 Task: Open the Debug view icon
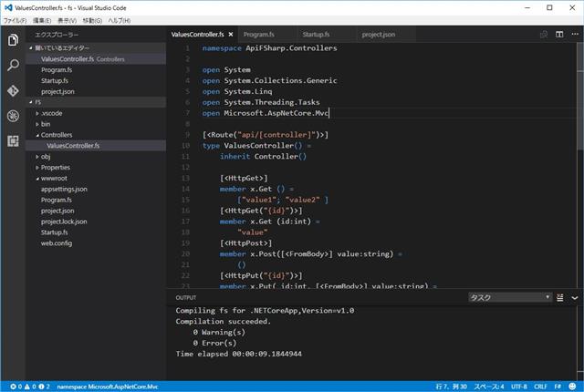tap(13, 117)
